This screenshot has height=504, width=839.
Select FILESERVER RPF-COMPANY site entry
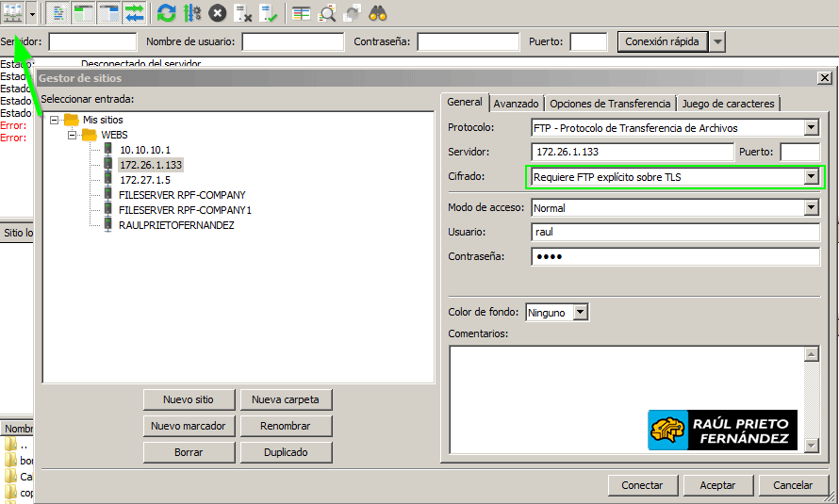[x=182, y=195]
